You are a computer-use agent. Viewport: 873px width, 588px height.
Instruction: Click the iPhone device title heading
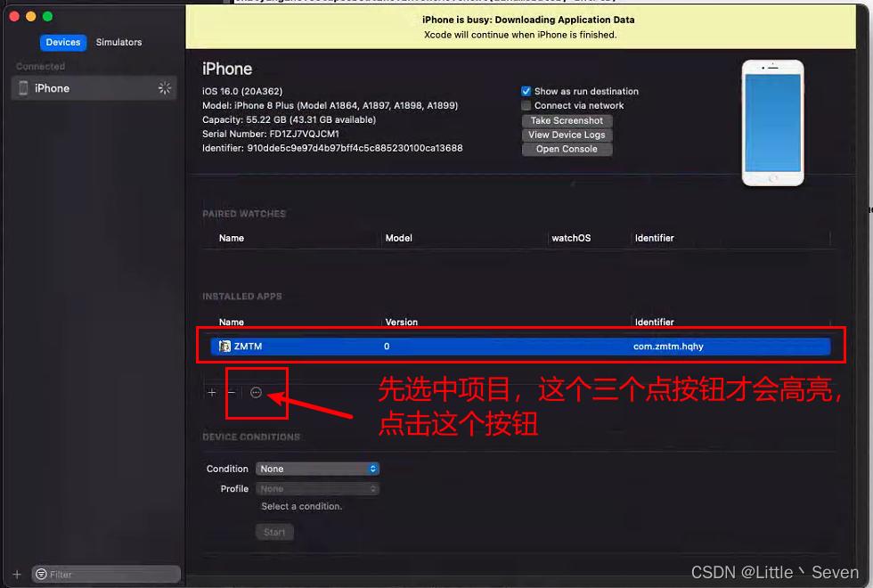pos(227,69)
